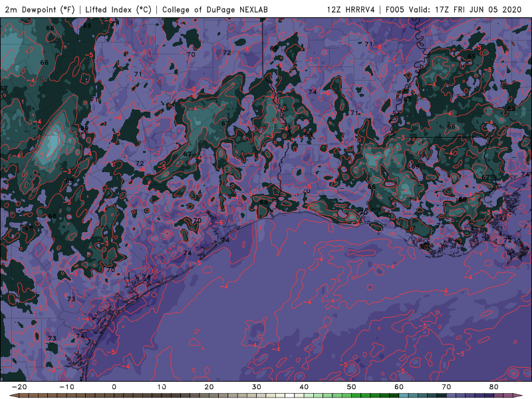Select the "20" colorbar tick label
Viewport: 532px width, 399px height.
[x=209, y=387]
